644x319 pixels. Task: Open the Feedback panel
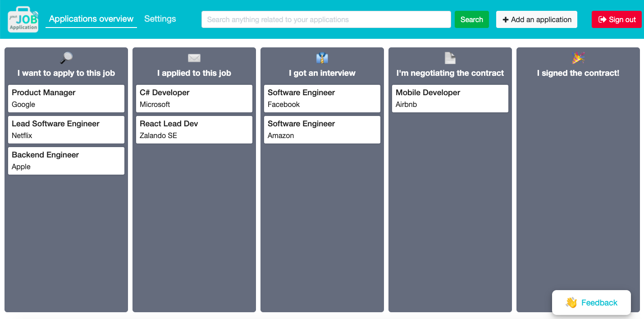click(591, 302)
